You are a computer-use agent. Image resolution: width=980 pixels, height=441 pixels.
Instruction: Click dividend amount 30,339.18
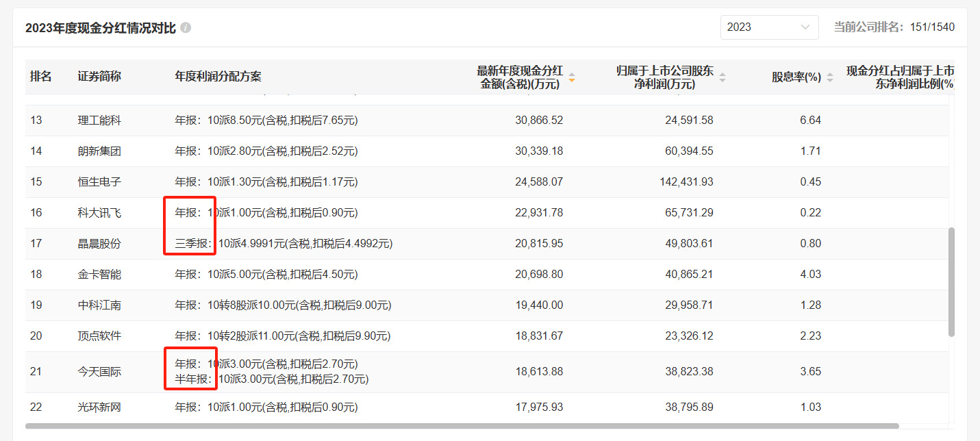(x=539, y=151)
